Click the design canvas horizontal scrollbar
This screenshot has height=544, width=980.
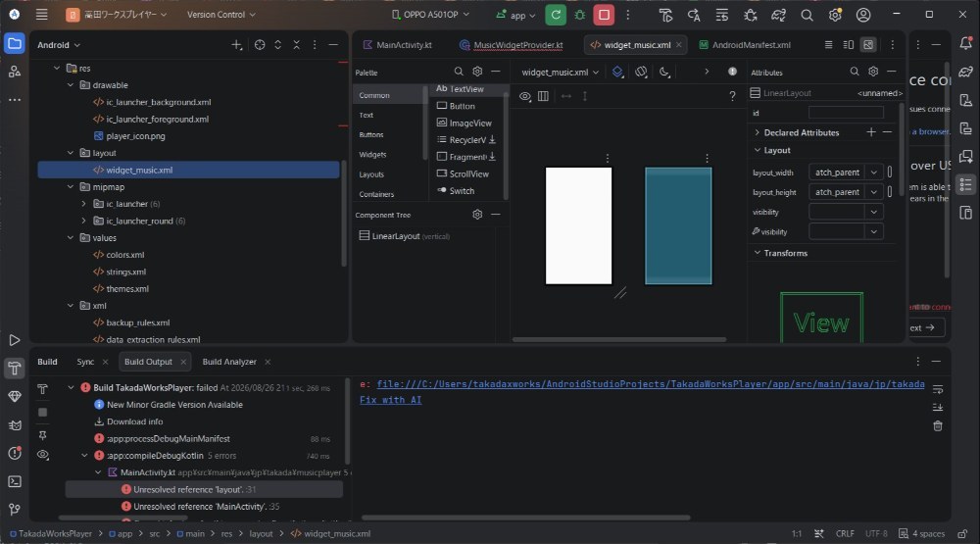coord(618,339)
